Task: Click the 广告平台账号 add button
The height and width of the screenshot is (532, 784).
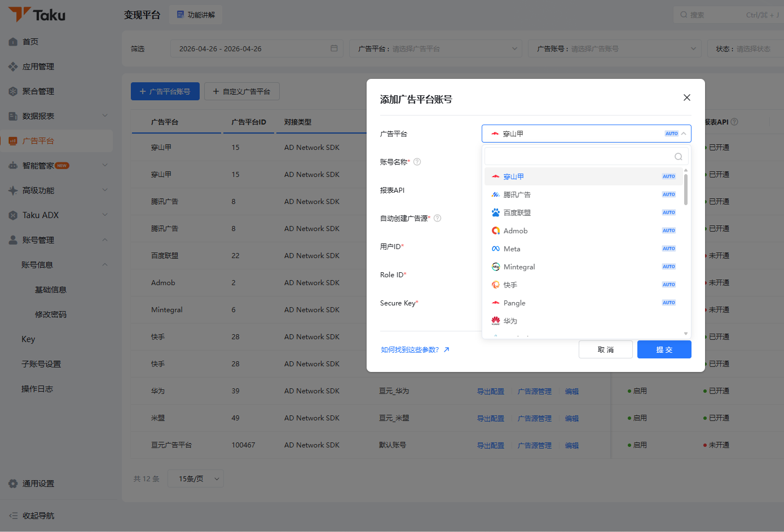Action: click(165, 91)
